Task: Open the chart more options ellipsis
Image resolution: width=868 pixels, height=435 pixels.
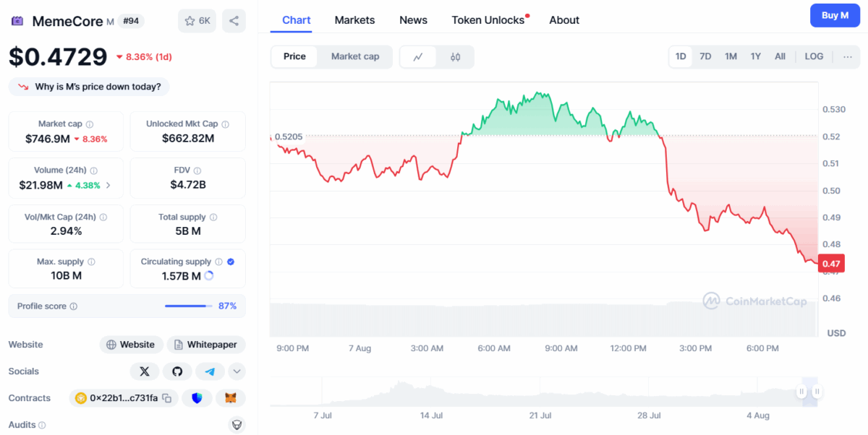Action: (848, 56)
